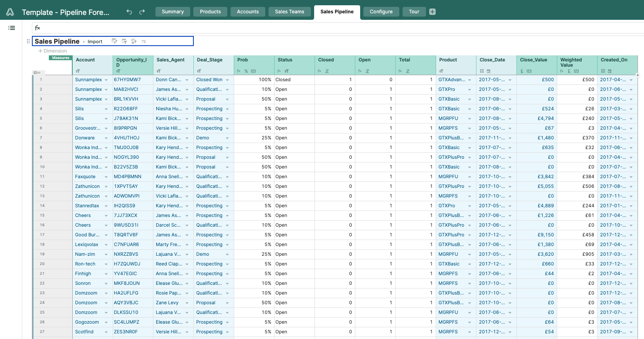The image size is (644, 339).
Task: Switch to the Summary tab
Action: pos(173,12)
